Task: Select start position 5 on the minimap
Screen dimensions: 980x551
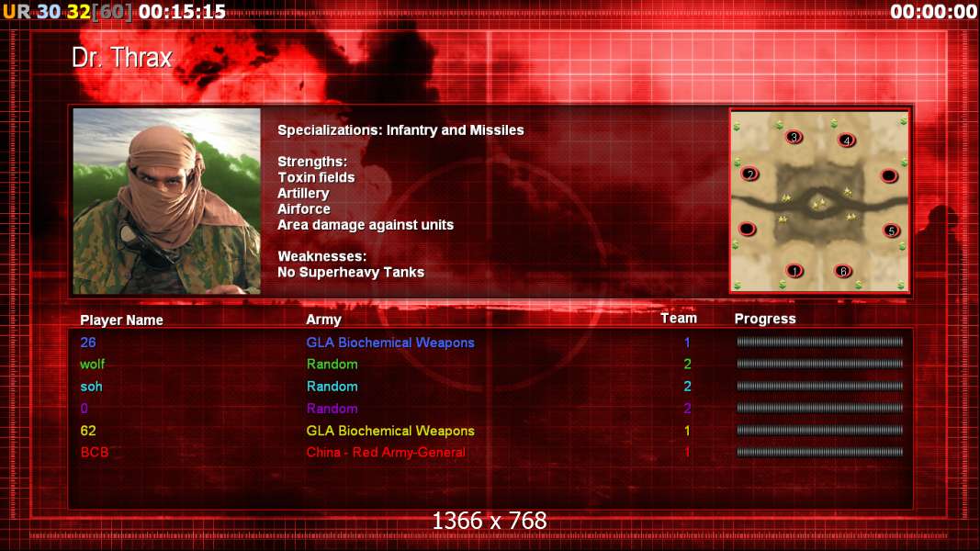Action: (891, 231)
